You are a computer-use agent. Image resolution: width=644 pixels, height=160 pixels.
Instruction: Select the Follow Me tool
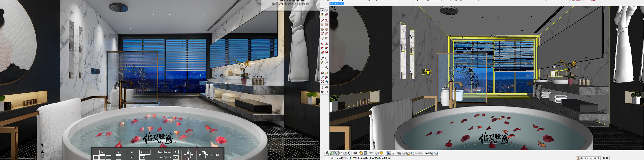click(327, 48)
